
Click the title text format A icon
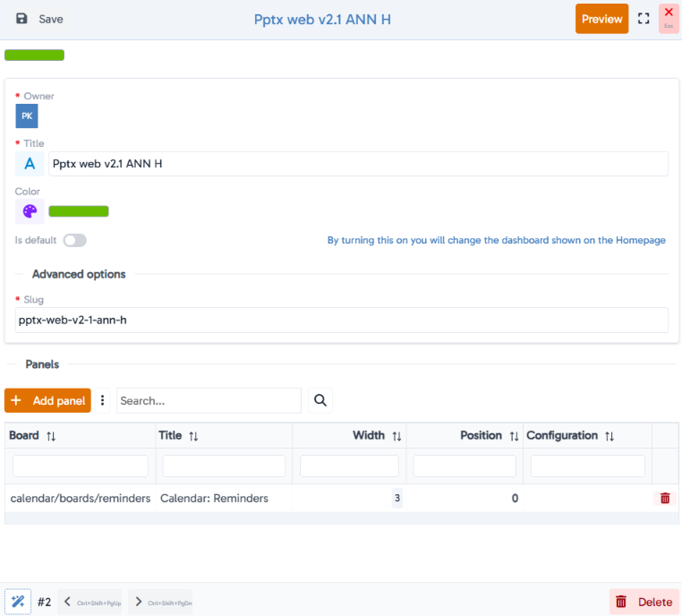(30, 164)
